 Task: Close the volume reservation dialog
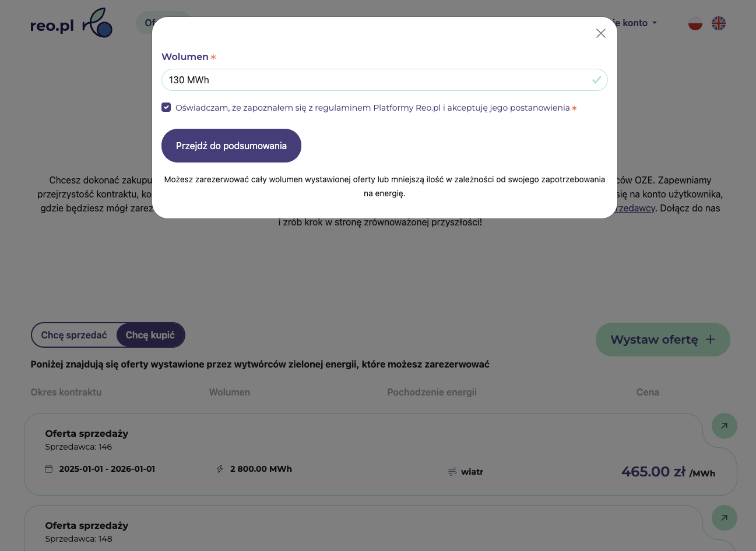click(x=601, y=34)
